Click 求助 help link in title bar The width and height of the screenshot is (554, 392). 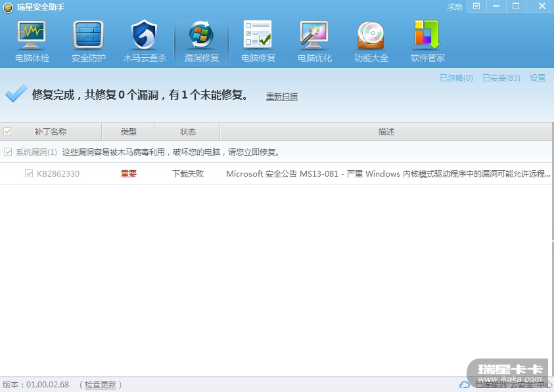tap(454, 7)
